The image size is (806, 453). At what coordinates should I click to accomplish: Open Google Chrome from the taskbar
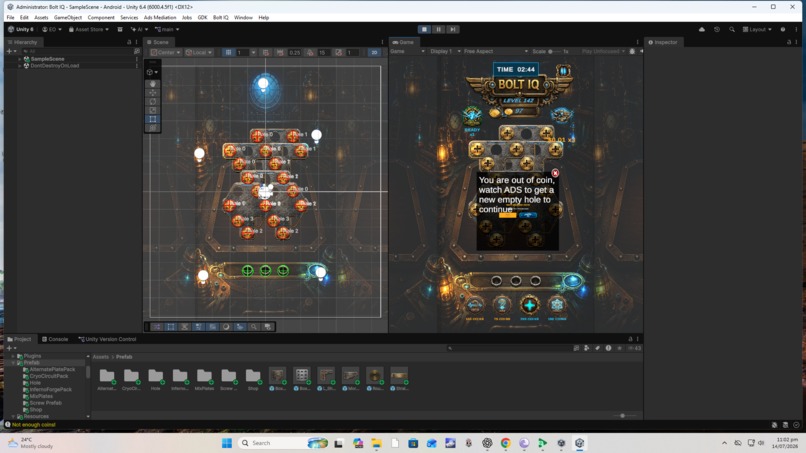pyautogui.click(x=506, y=443)
